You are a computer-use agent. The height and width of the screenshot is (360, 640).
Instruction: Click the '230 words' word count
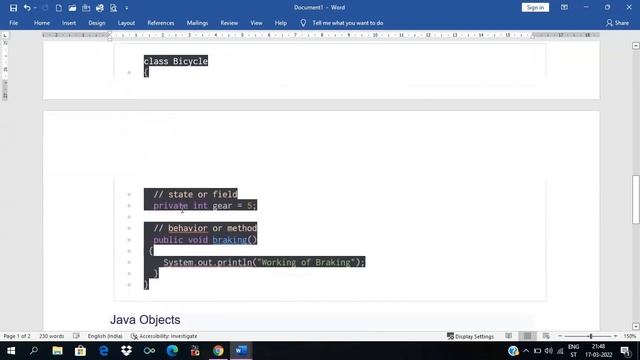pyautogui.click(x=51, y=336)
